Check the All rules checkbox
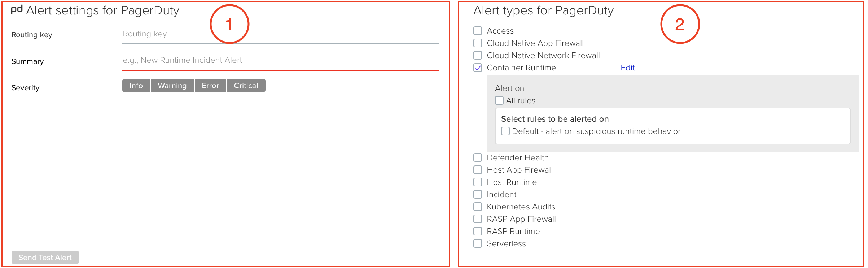 click(499, 100)
